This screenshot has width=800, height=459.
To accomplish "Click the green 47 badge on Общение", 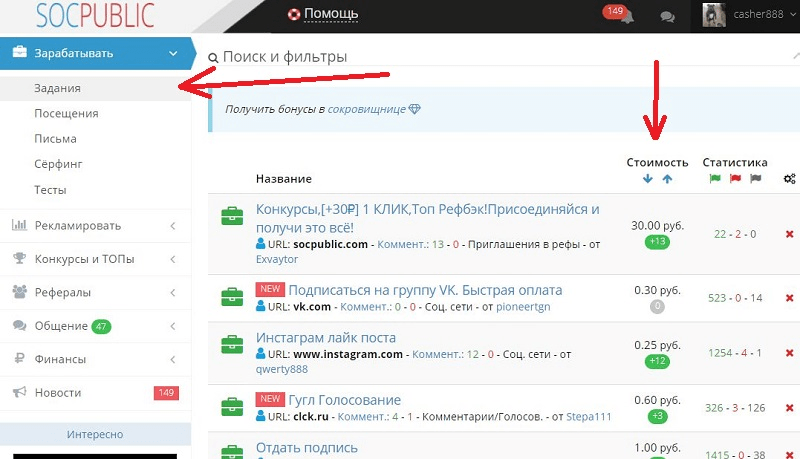I will click(x=101, y=326).
